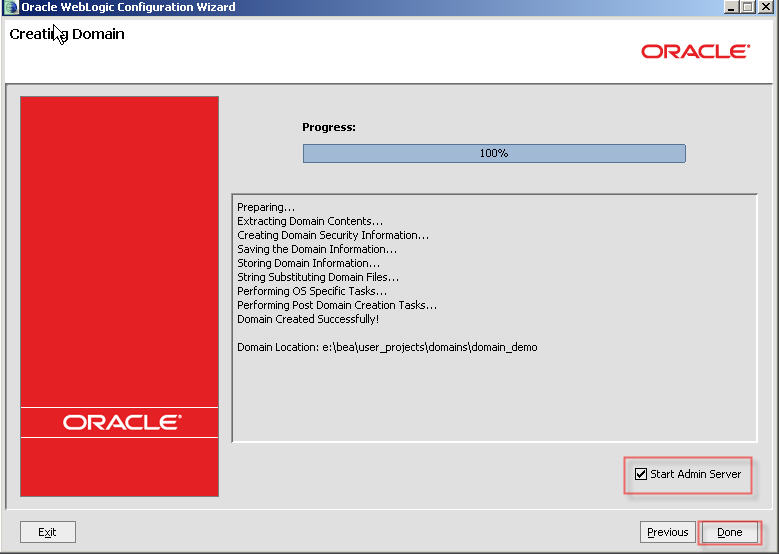Click the 'Progress:' label

329,127
